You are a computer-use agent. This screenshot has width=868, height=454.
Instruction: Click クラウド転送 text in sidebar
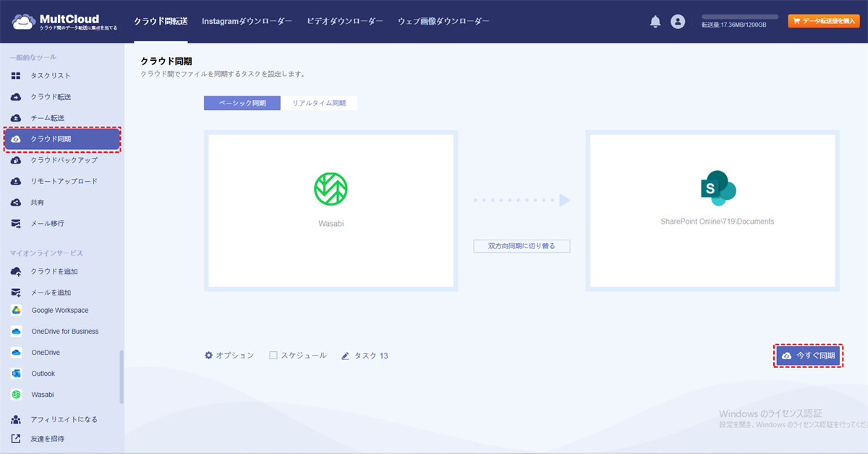(51, 97)
